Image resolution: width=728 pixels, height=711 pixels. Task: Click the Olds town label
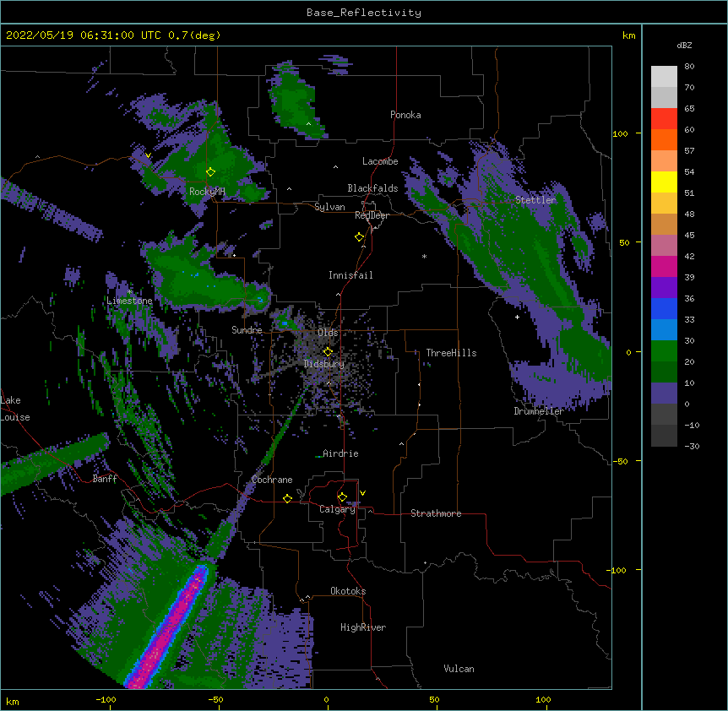click(328, 333)
